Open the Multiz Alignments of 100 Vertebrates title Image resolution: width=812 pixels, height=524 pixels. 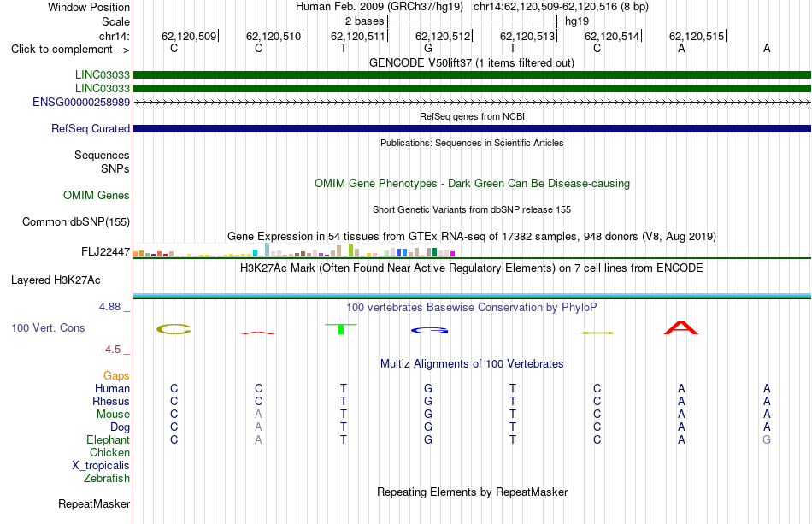click(x=472, y=364)
